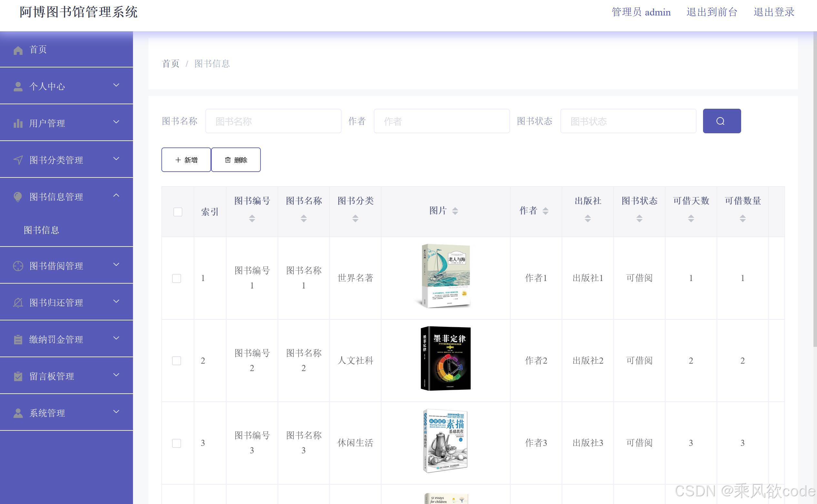
Task: Click the clipboard icon for 缴纳罚金管理
Action: tap(18, 339)
